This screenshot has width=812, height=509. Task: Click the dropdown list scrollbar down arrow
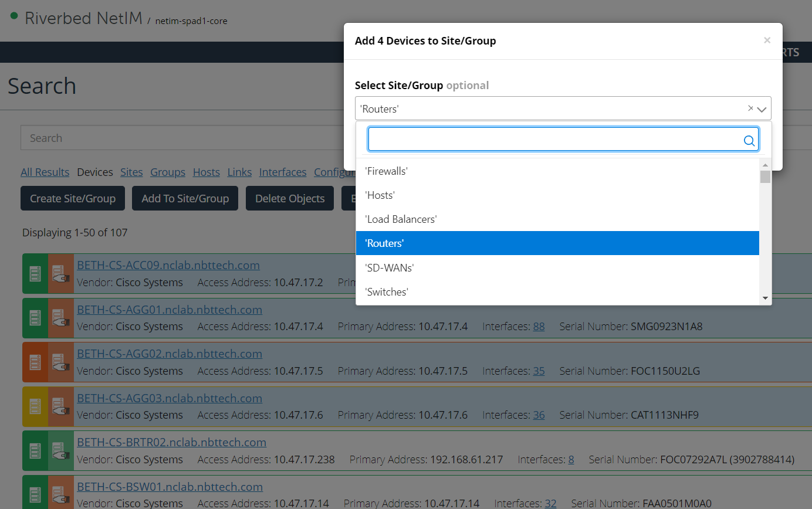[x=765, y=298]
